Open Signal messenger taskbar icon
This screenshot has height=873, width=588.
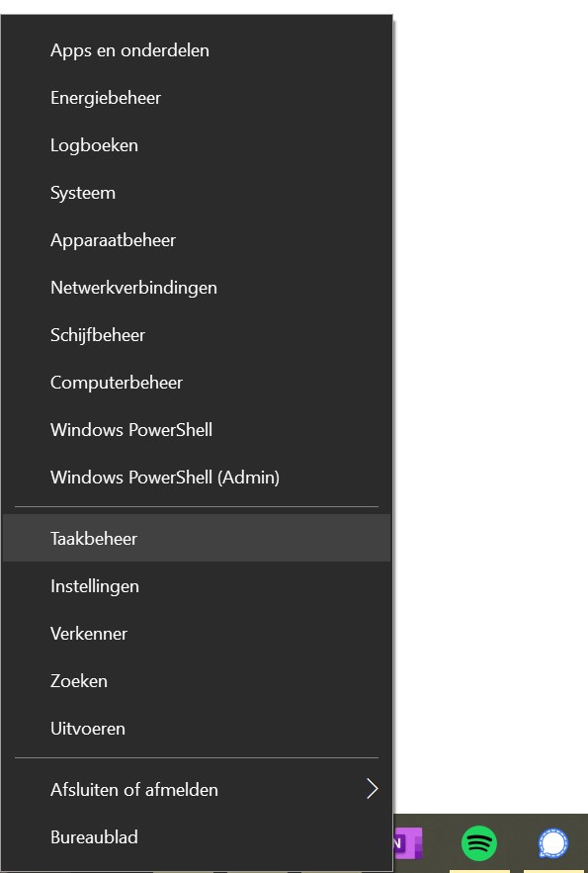[x=553, y=843]
